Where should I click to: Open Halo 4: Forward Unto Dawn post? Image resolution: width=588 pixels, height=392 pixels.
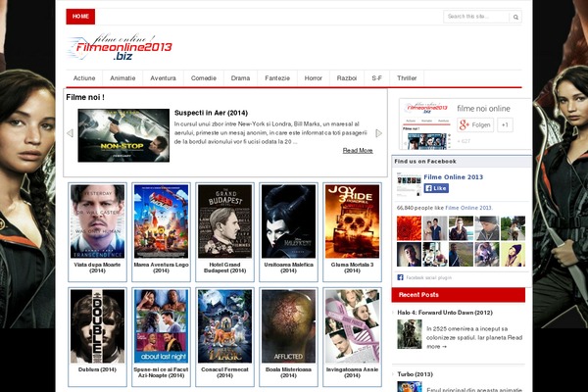coord(445,313)
